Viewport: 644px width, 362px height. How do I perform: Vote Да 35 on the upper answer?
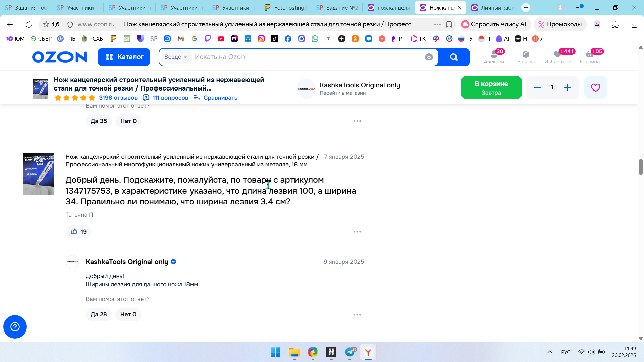tap(99, 121)
